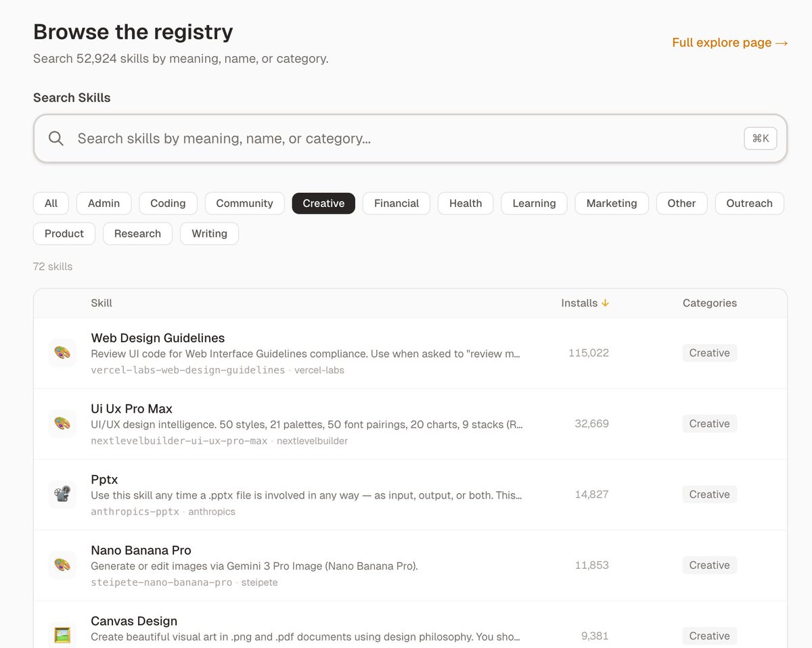This screenshot has height=648, width=812.
Task: Click the steipete-nano-banana-pro slug
Action: pyautogui.click(x=162, y=582)
